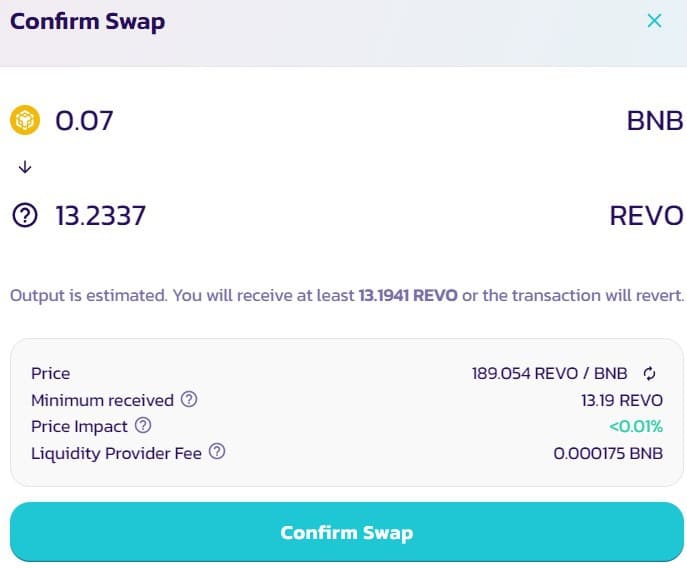Viewport: 687px width, 568px height.
Task: Click the 189.054 REVO / BNB price value
Action: tap(549, 373)
